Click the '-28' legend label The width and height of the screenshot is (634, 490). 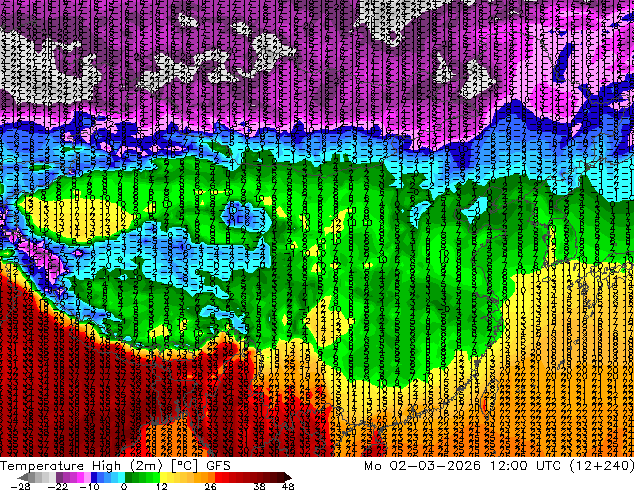click(20, 486)
